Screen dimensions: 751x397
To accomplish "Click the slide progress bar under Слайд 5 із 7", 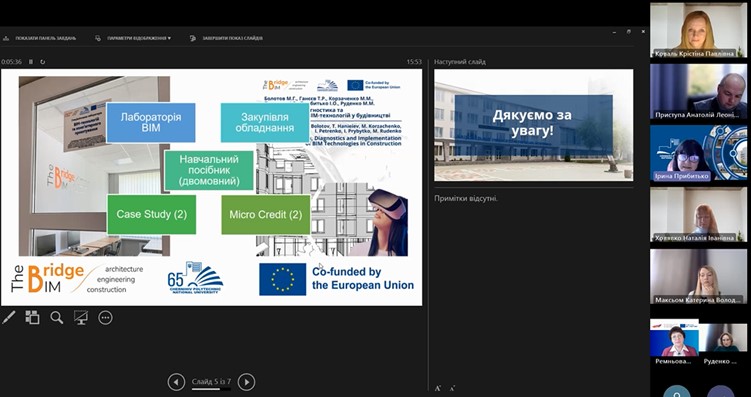I will coord(211,389).
